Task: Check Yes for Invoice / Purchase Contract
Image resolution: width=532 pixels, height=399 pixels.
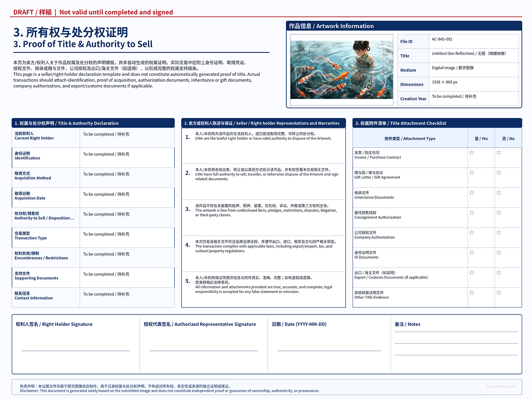Action: 471,153
